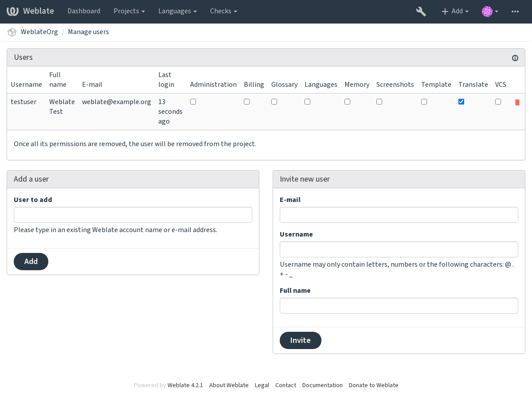Image resolution: width=532 pixels, height=400 pixels.
Task: Expand the Checks dropdown menu
Action: (223, 11)
